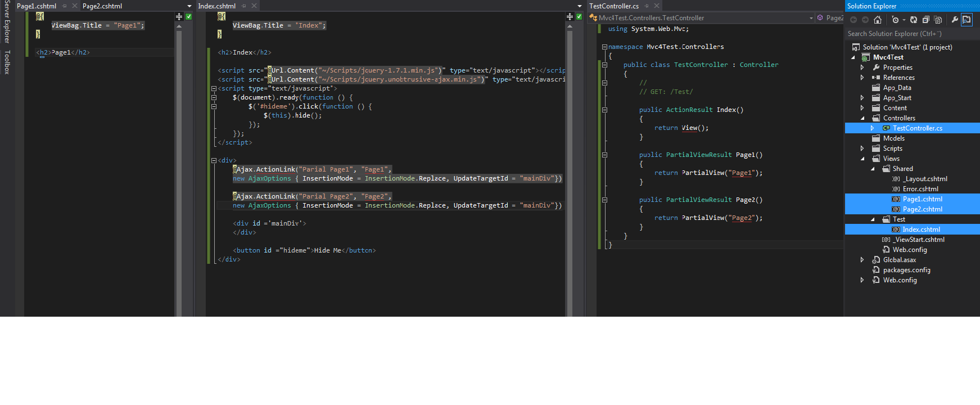
Task: Expand the Content folder
Action: point(862,108)
